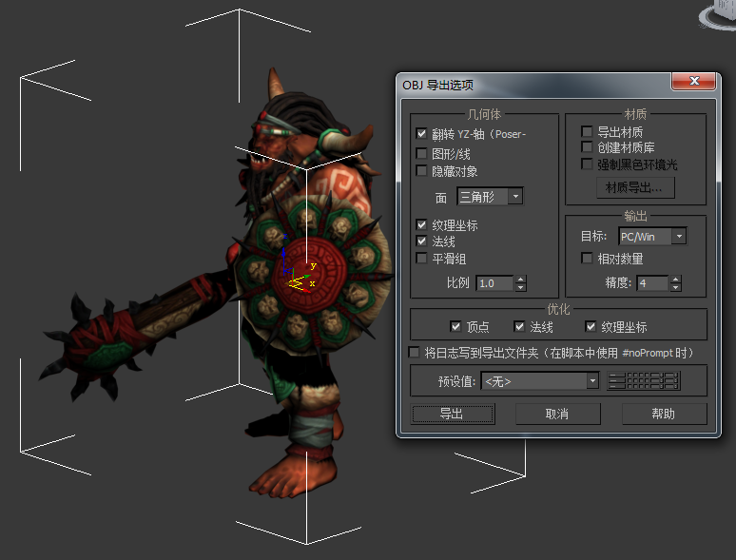Image resolution: width=736 pixels, height=560 pixels.
Task: Click the 精度 value field
Action: click(x=652, y=283)
